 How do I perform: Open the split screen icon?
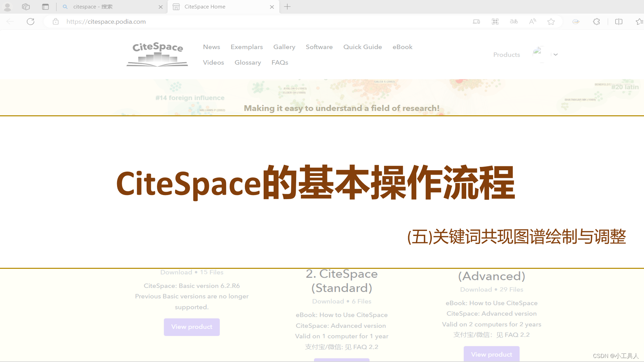click(619, 22)
